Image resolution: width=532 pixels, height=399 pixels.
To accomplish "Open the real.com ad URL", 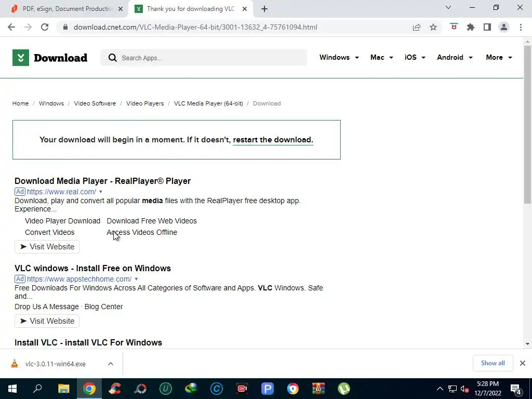I will (61, 192).
